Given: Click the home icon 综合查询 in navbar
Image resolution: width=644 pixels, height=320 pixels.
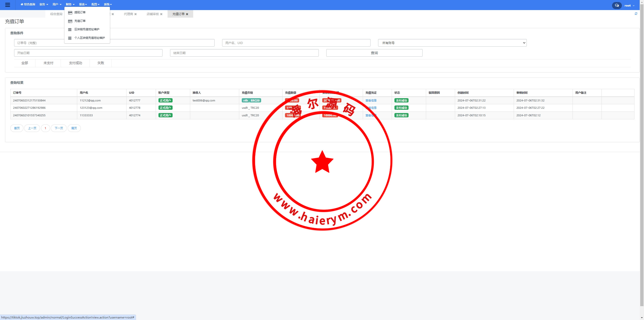Looking at the screenshot, I should click(x=28, y=4).
